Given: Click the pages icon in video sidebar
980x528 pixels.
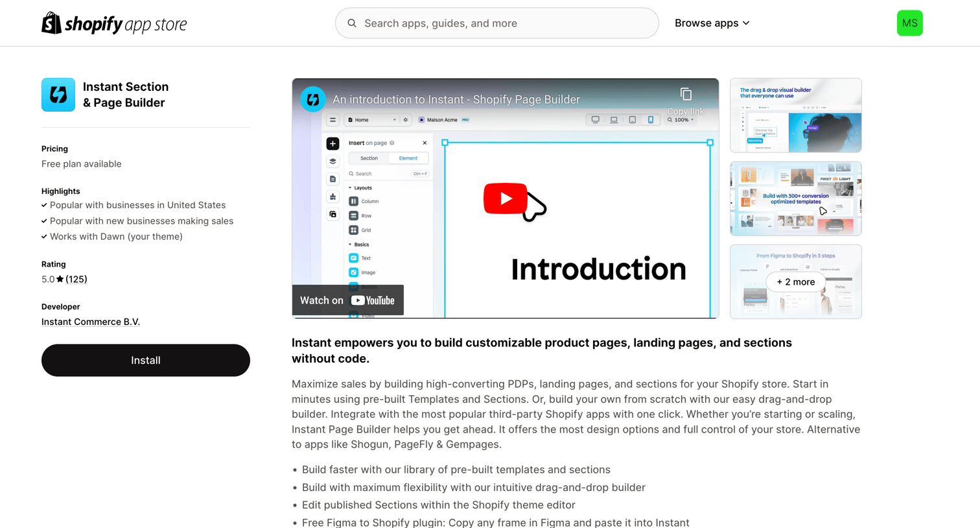Looking at the screenshot, I should point(332,179).
